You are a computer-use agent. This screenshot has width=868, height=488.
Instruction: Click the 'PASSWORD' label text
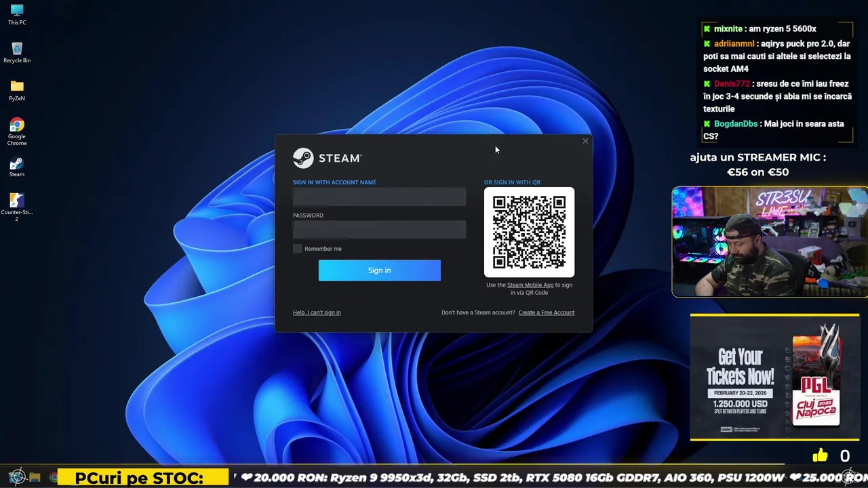[308, 216]
